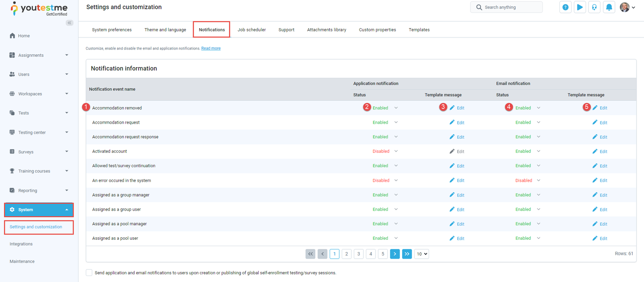Go to next page arrow in pagination
644x282 pixels.
click(395, 254)
